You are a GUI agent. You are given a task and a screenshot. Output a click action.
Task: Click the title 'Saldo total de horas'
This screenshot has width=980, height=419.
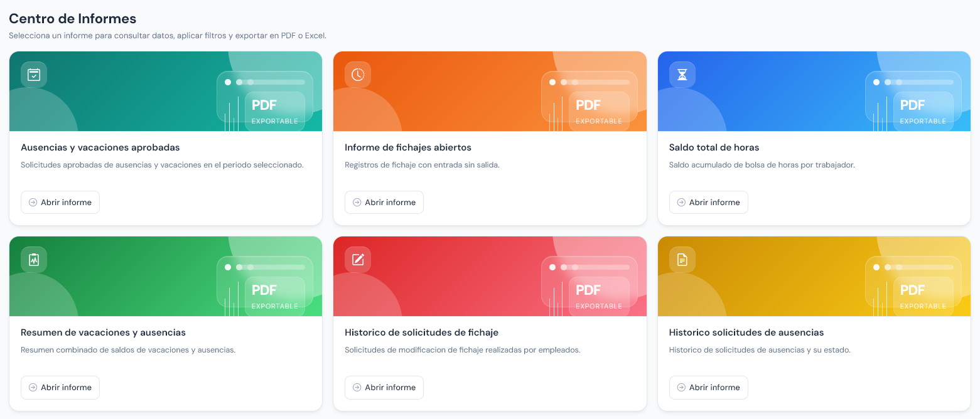[x=714, y=148]
